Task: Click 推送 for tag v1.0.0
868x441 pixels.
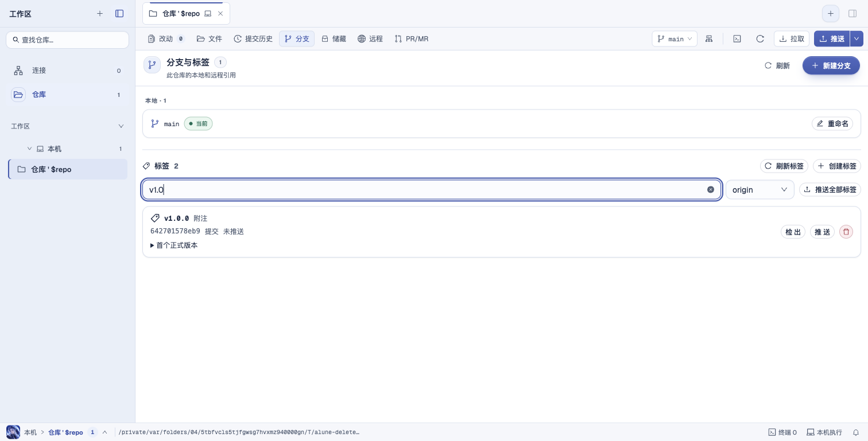Action: pos(822,232)
